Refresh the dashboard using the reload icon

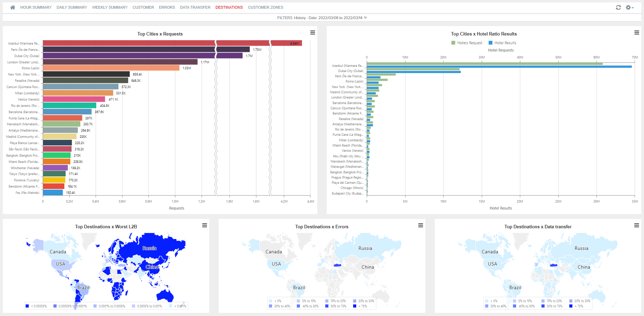click(x=618, y=7)
